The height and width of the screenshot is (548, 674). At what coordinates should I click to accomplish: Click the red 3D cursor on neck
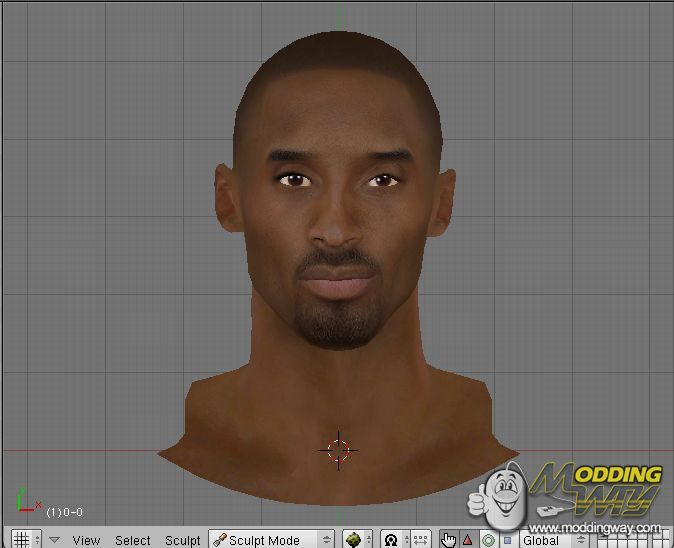tap(338, 450)
